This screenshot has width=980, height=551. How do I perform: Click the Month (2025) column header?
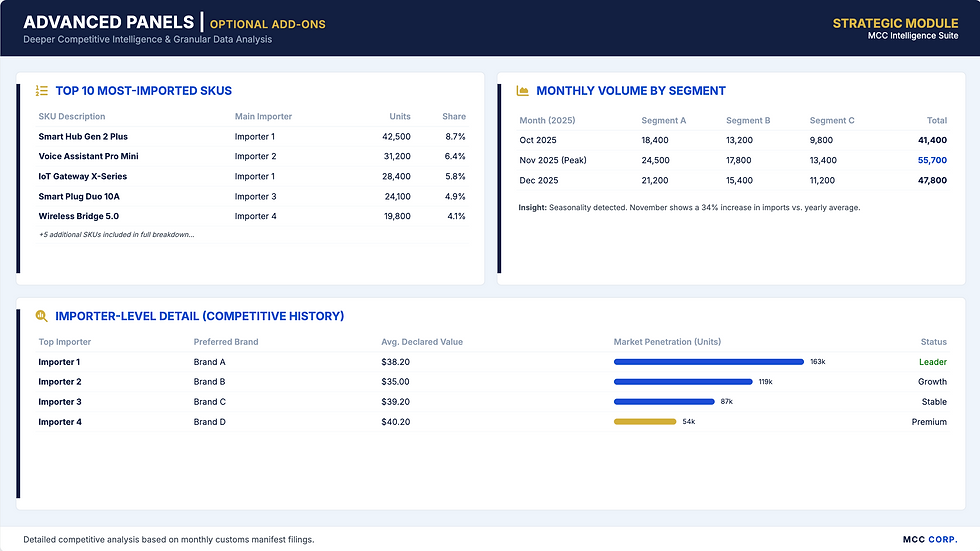pos(547,120)
